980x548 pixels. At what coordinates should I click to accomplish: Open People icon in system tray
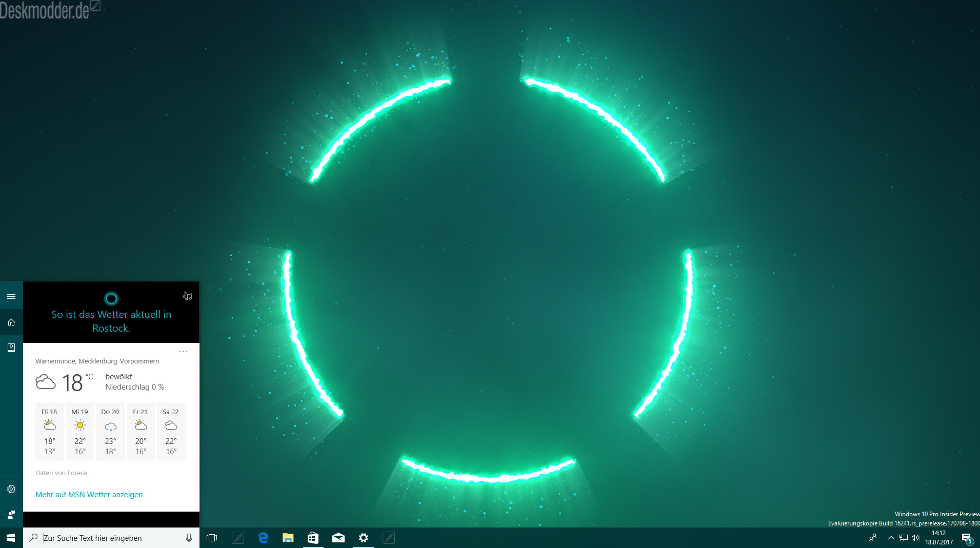pos(872,538)
